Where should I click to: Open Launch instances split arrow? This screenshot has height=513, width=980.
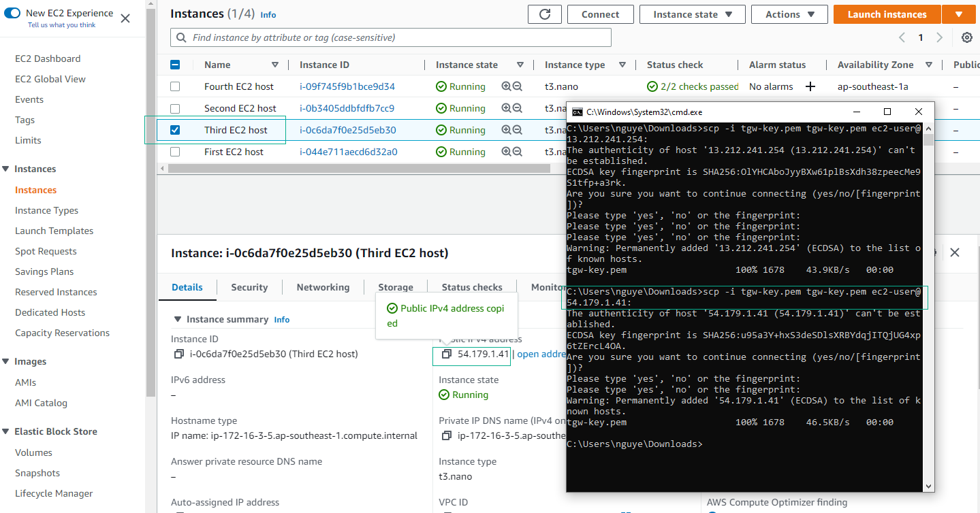(x=960, y=14)
